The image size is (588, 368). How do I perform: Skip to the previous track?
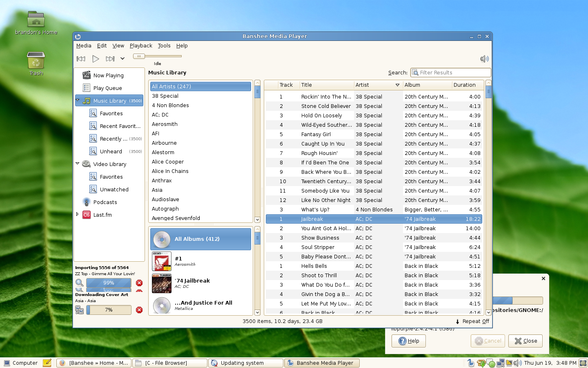(x=81, y=59)
